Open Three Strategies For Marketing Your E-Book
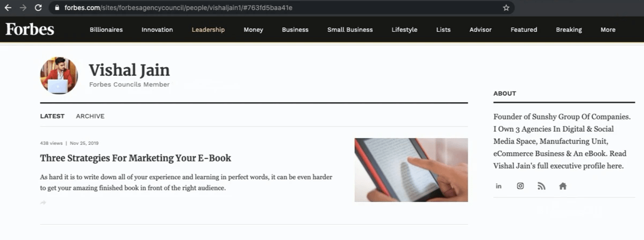The width and height of the screenshot is (644, 240). click(x=135, y=158)
